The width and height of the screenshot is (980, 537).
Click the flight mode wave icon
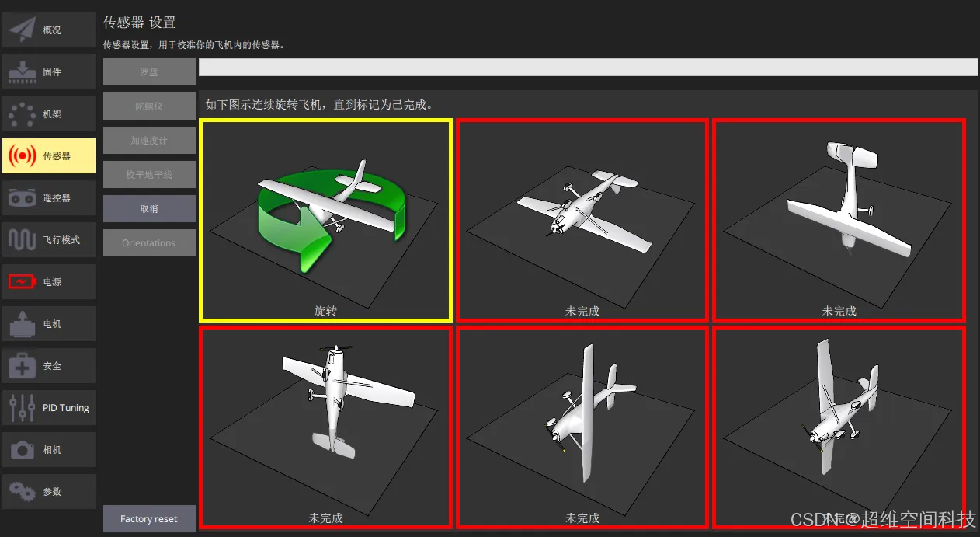pyautogui.click(x=23, y=239)
